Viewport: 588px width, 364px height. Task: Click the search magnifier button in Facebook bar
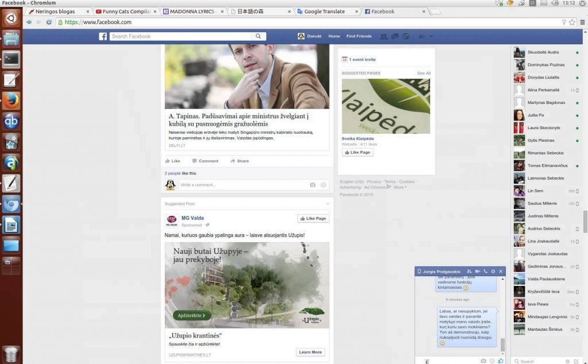coord(258,36)
